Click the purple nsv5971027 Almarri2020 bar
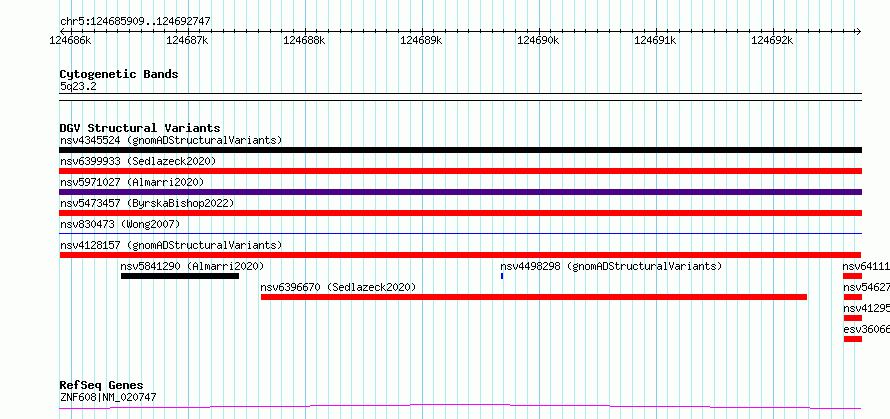Screen dimensions: 890x419 point(460,192)
